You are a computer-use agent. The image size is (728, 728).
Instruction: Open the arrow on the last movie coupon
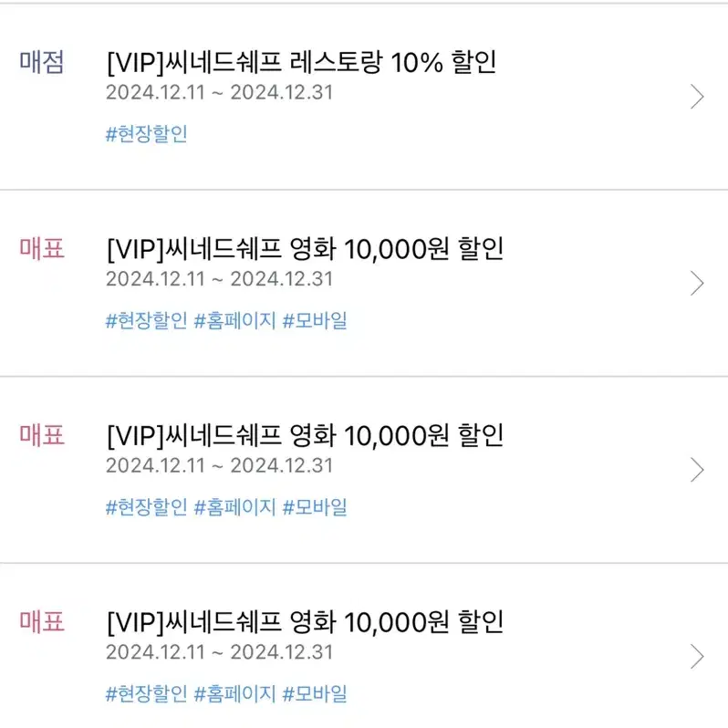pos(697,657)
